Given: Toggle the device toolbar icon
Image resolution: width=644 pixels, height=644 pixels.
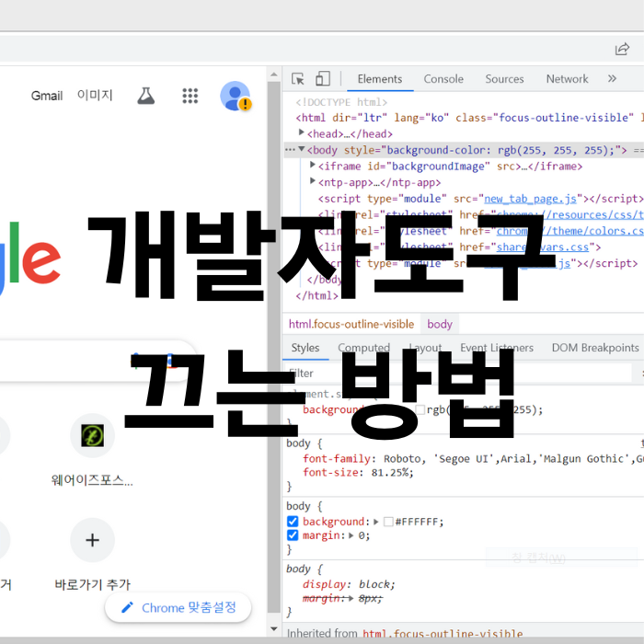Looking at the screenshot, I should click(322, 78).
